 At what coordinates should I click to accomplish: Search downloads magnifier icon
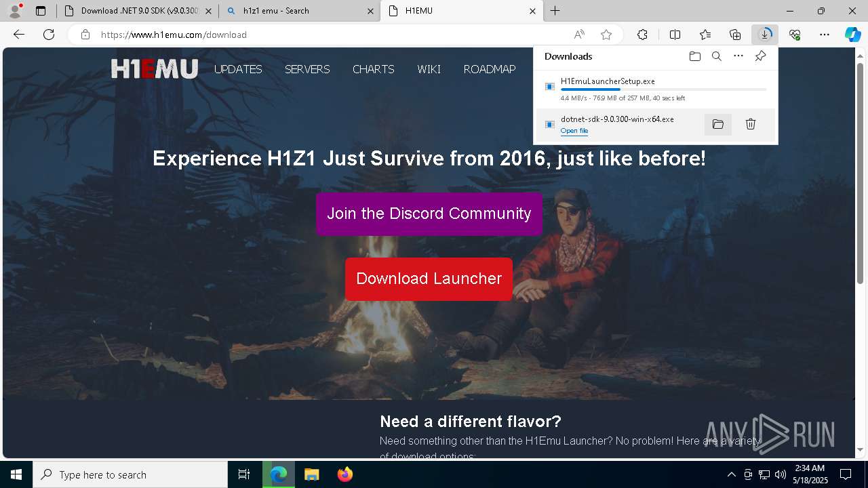pyautogui.click(x=716, y=56)
